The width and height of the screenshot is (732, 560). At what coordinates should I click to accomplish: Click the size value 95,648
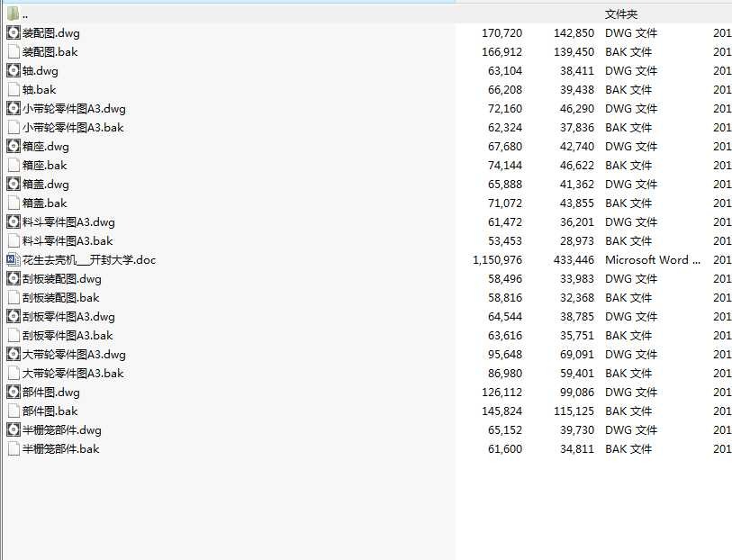[x=505, y=355]
